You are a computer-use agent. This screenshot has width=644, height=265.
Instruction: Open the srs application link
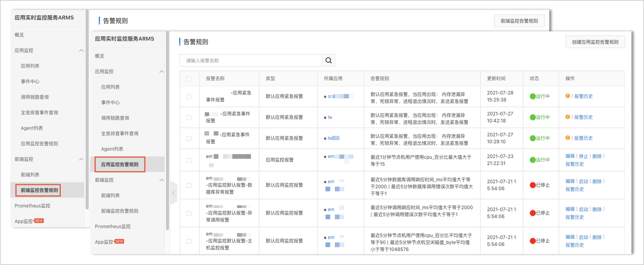pos(331,96)
